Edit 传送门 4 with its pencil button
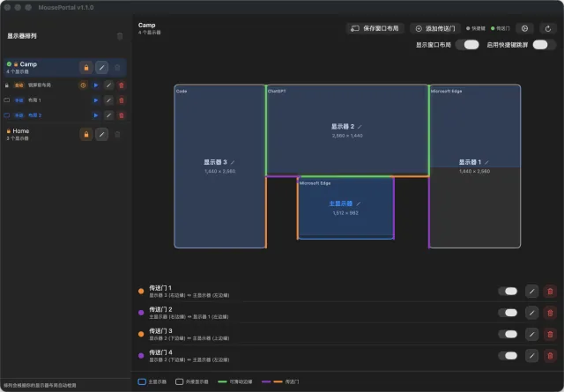 click(x=531, y=356)
